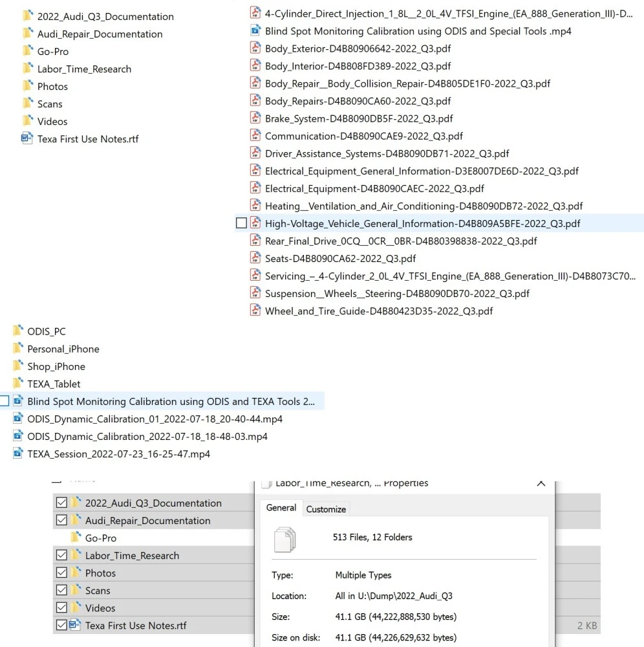Select Electrical_Equipment-D4B8090CAEC-2022_Q3.pdf
This screenshot has width=644, height=647.
click(374, 188)
